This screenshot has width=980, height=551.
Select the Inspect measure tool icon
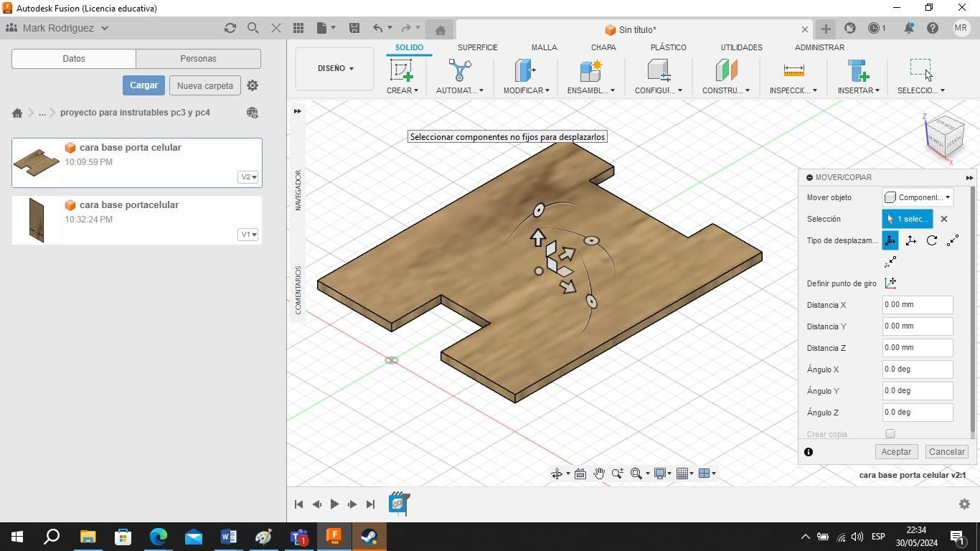point(793,70)
